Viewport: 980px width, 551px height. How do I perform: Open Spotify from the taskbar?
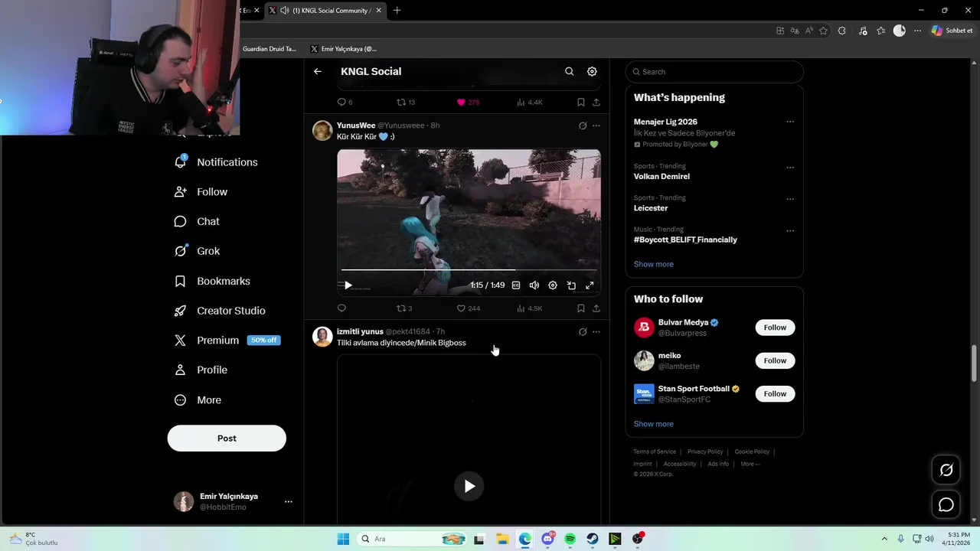tap(570, 539)
